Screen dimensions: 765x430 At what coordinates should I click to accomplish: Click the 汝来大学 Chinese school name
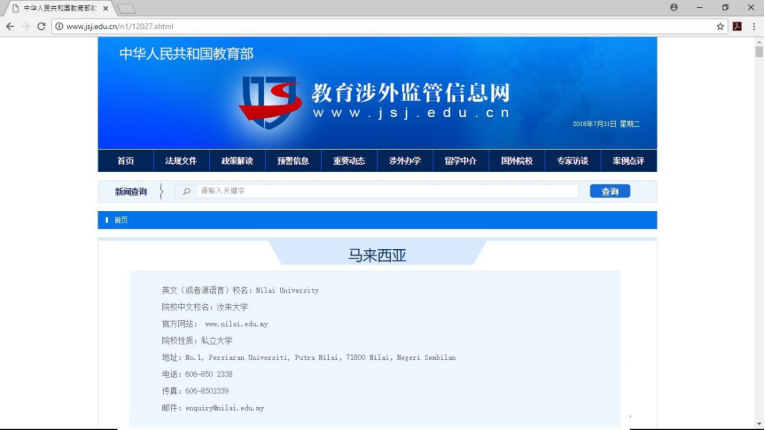click(x=233, y=307)
